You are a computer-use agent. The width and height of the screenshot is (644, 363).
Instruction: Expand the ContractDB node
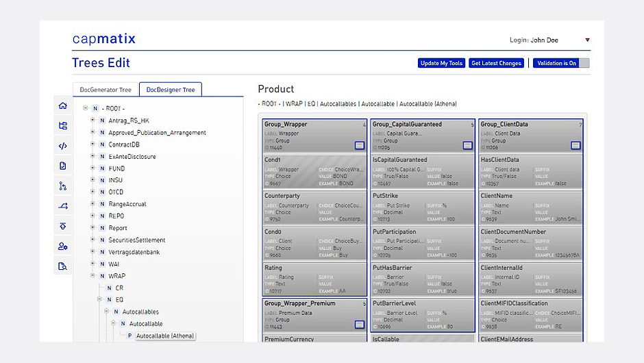92,144
